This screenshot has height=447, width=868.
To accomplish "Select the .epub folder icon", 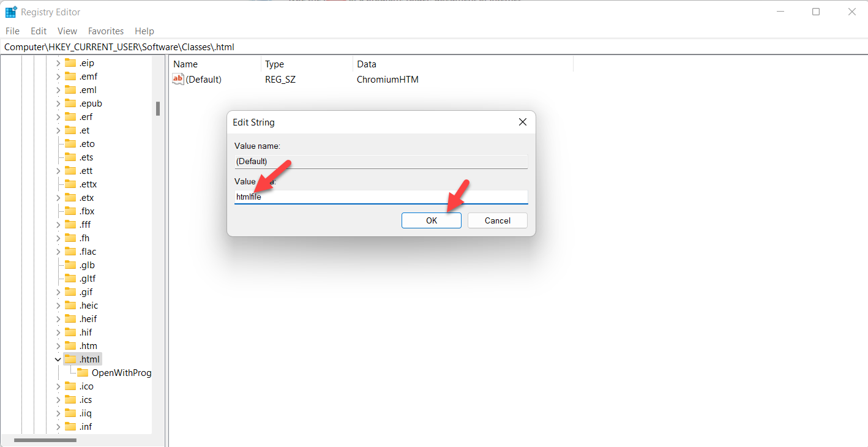I will point(70,103).
